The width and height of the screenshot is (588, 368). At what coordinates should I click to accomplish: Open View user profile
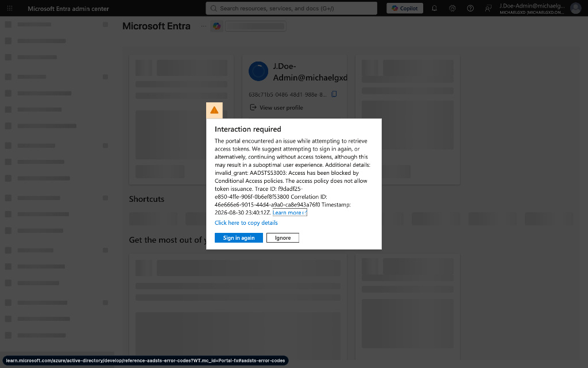point(276,108)
